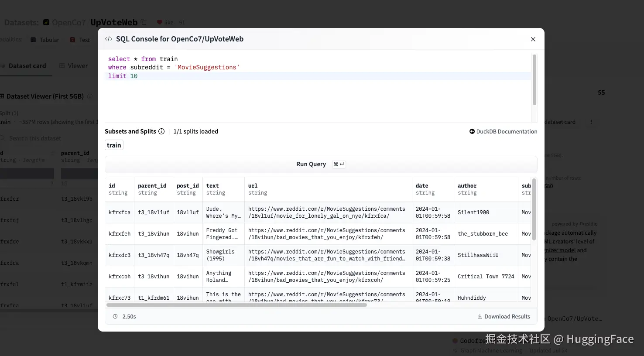The image size is (644, 356).
Task: Select cell with id kfrxdr3
Action: (x=120, y=255)
